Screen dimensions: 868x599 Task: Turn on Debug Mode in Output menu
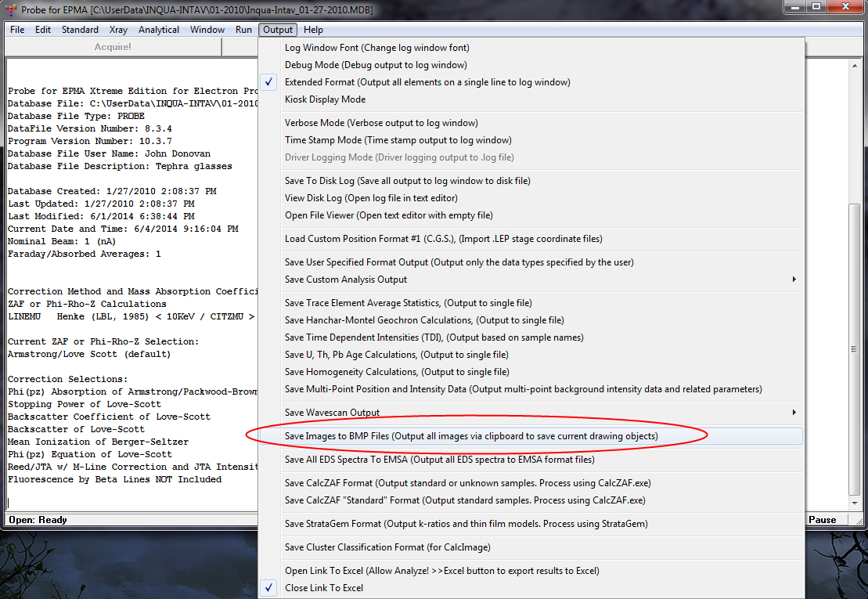coord(376,65)
